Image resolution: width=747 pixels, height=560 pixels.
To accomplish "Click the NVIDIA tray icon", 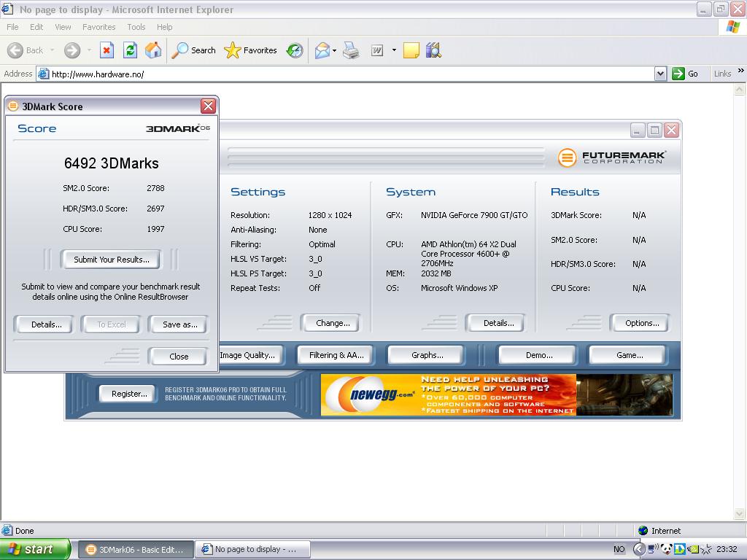I will pos(693,549).
